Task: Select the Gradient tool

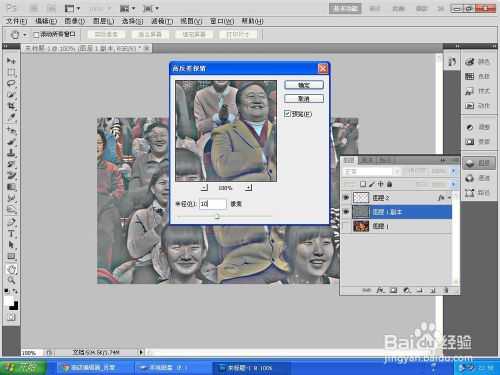Action: (x=11, y=187)
